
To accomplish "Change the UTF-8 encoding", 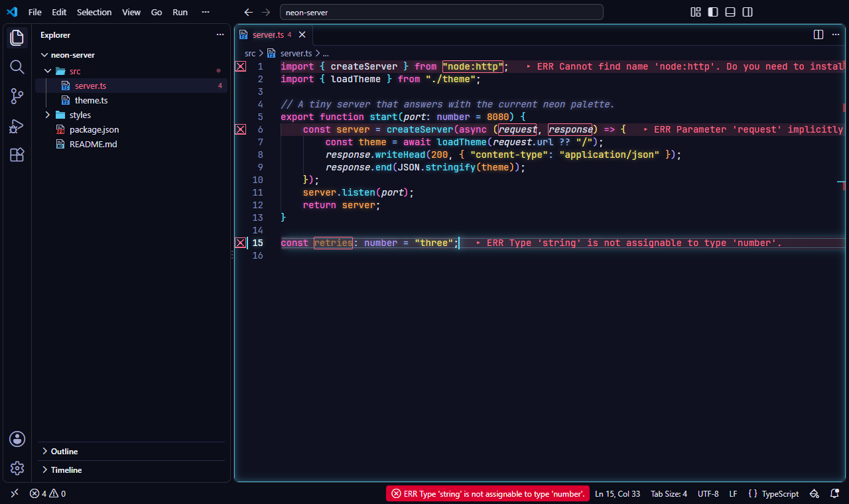I will coord(708,493).
